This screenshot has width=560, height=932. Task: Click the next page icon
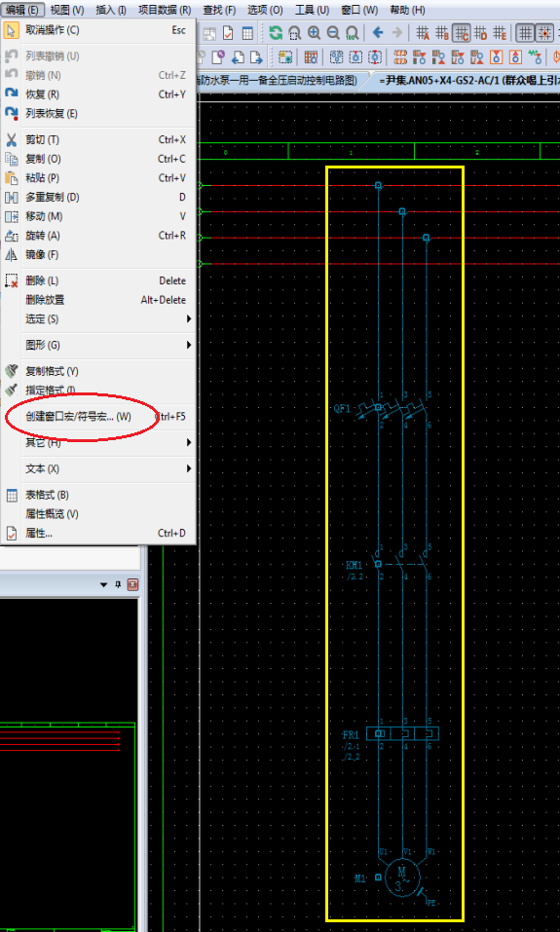click(256, 57)
